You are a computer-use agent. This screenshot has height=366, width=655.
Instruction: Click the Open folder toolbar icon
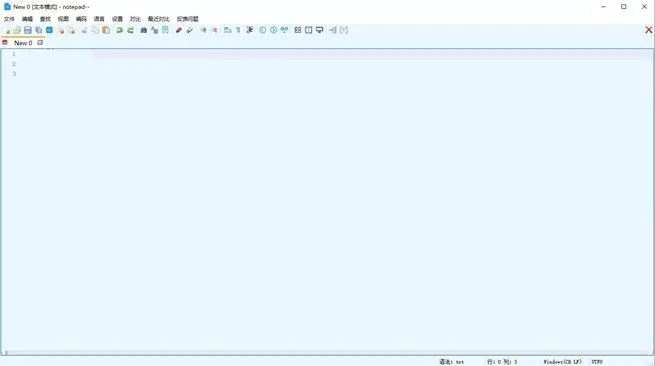pyautogui.click(x=17, y=30)
